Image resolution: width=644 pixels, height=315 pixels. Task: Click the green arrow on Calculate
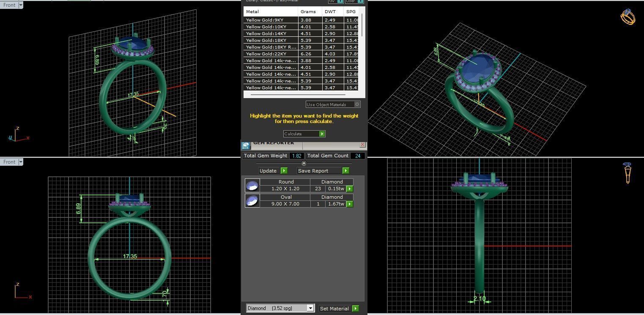pyautogui.click(x=322, y=134)
